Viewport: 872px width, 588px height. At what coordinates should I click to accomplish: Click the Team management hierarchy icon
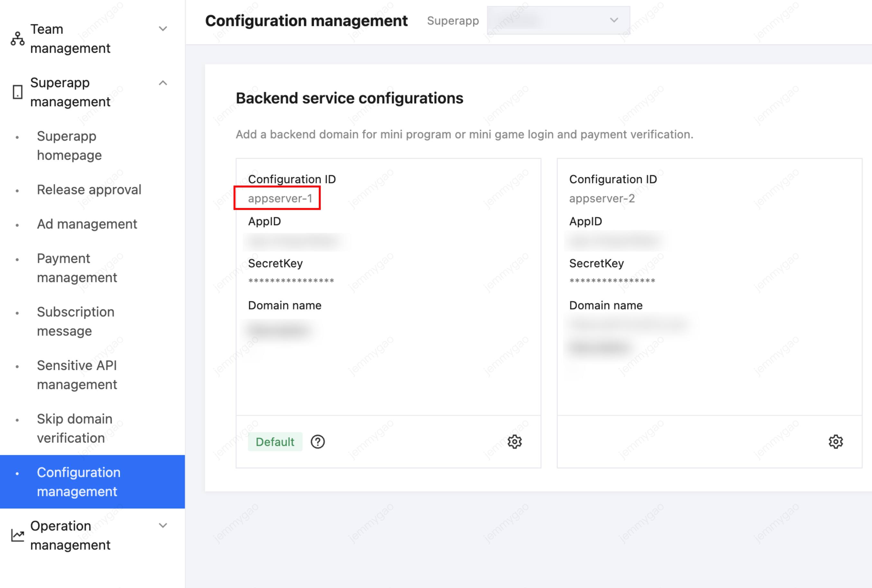click(x=17, y=39)
